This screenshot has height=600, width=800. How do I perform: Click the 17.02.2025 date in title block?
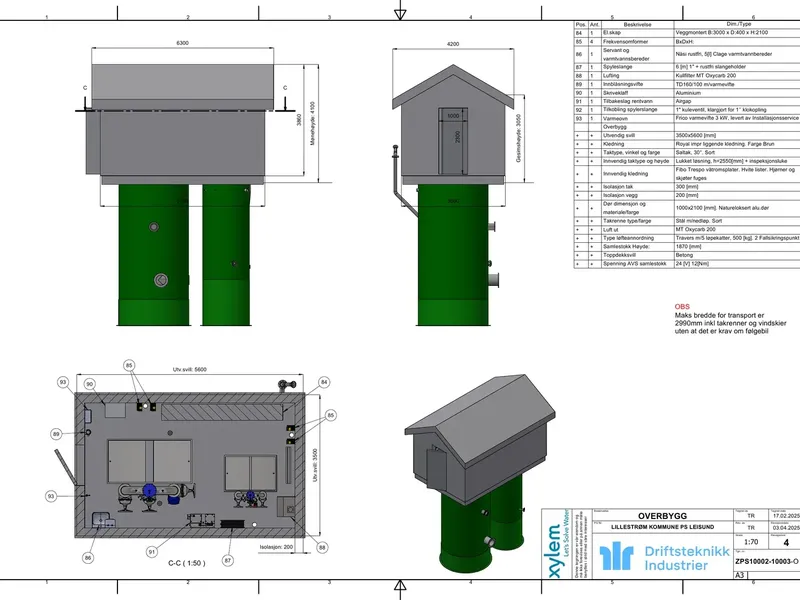[786, 516]
